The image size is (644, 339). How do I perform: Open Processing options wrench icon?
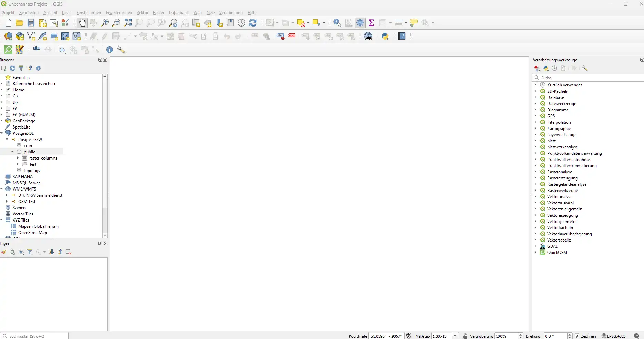pos(585,68)
